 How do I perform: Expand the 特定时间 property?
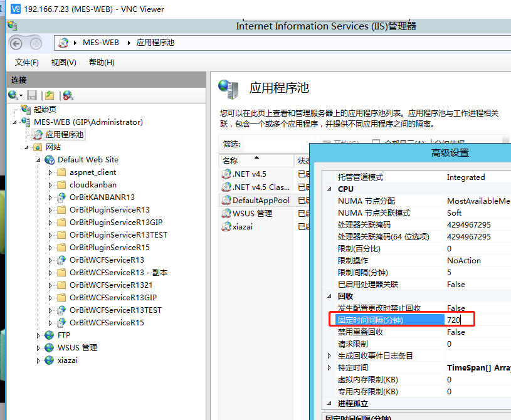(x=329, y=368)
